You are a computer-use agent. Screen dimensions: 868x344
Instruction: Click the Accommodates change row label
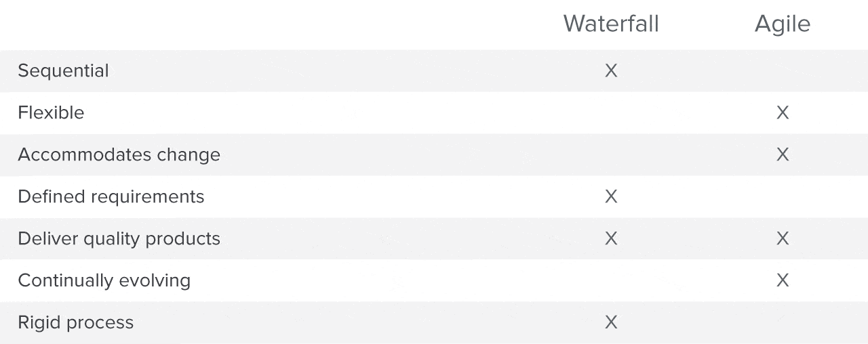119,154
